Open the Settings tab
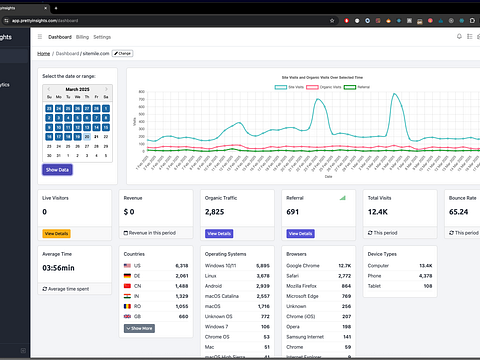The width and height of the screenshot is (480, 360). click(x=102, y=37)
